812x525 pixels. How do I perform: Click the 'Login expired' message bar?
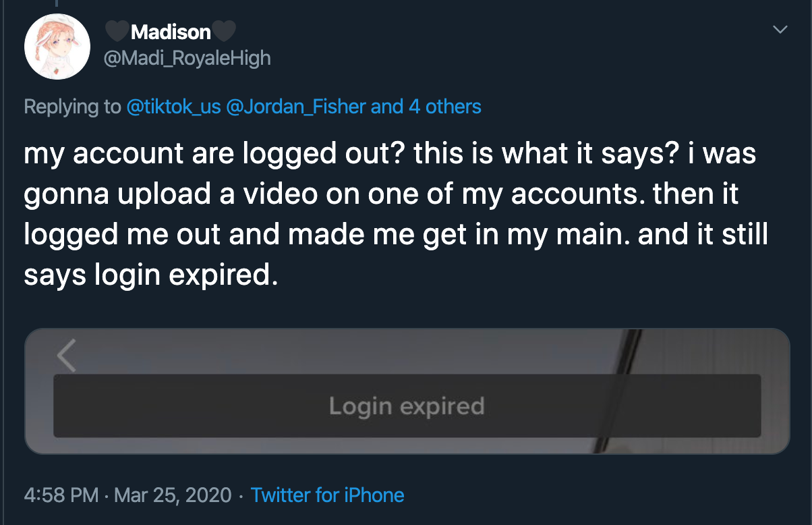pos(406,406)
